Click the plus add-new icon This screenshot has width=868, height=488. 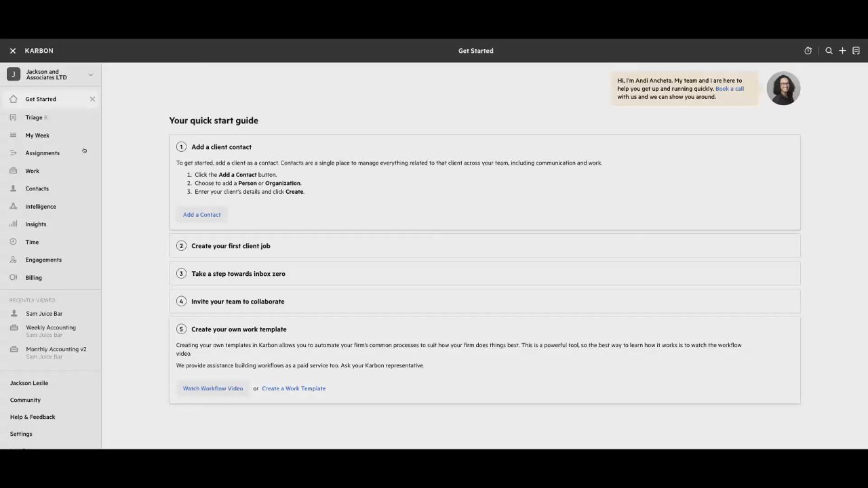click(842, 51)
